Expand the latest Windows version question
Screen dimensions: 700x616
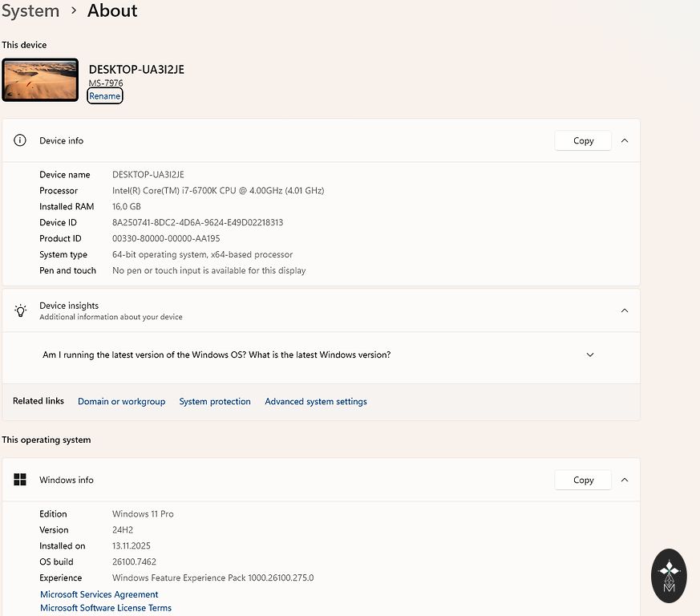(x=590, y=355)
